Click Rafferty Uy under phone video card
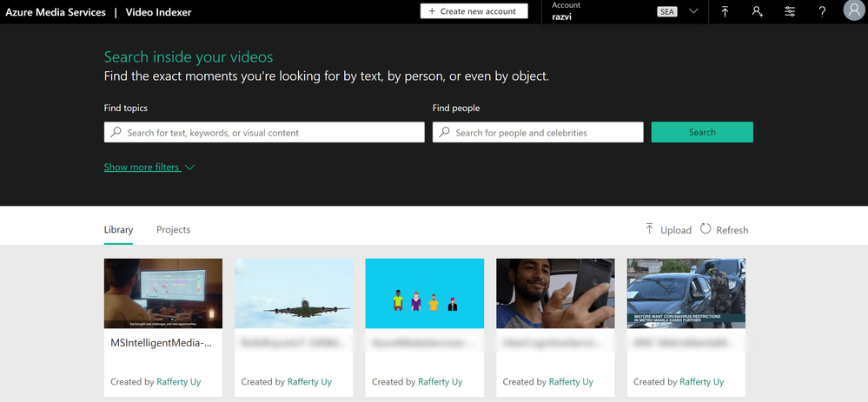This screenshot has width=868, height=402. click(x=571, y=381)
